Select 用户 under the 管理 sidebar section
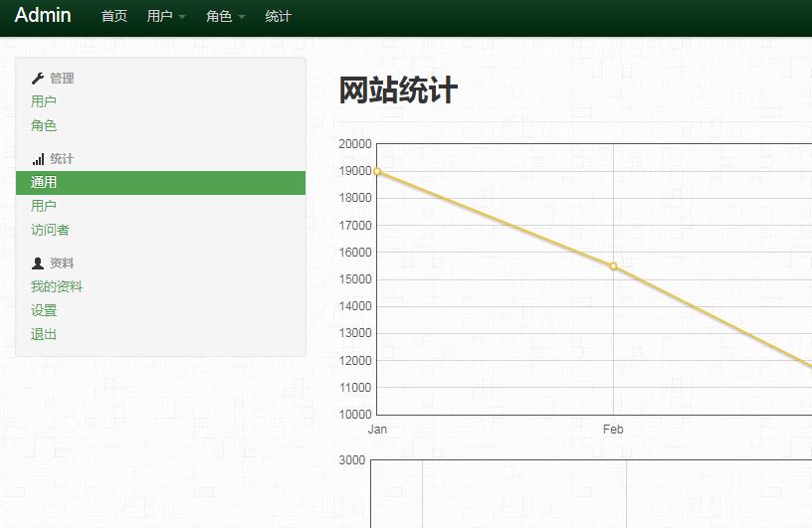The image size is (812, 528). tap(44, 101)
